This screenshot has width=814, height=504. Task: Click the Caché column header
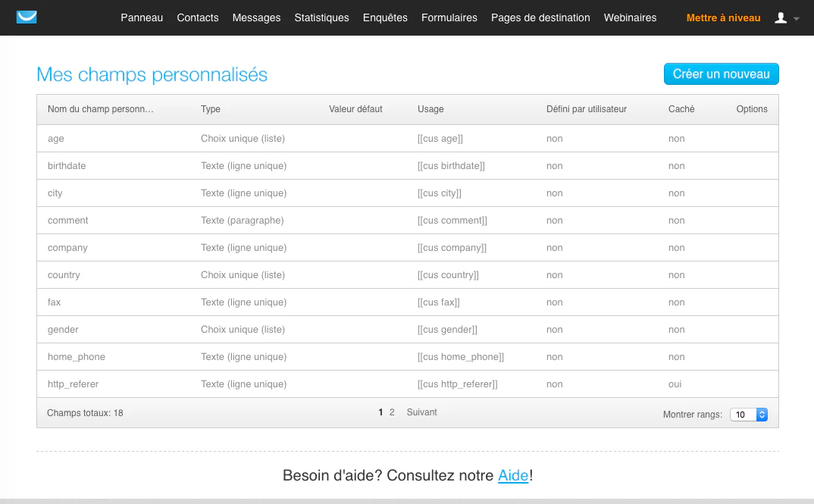coord(681,109)
